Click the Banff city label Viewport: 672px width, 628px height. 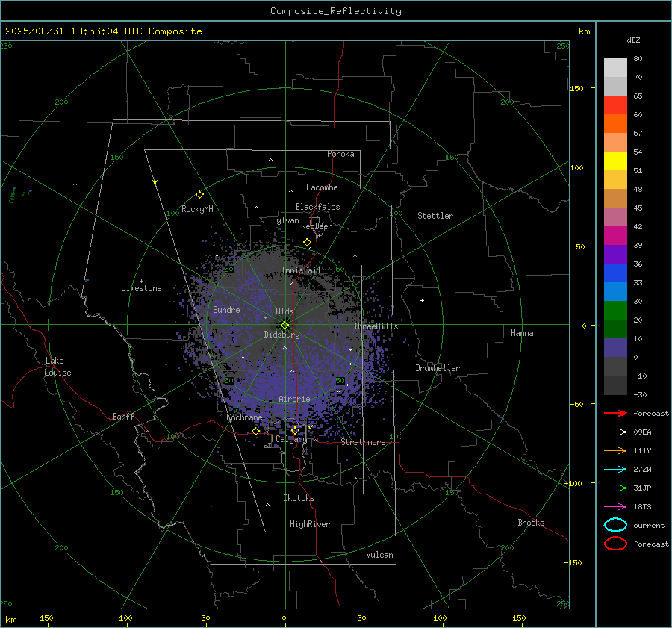[x=123, y=417]
